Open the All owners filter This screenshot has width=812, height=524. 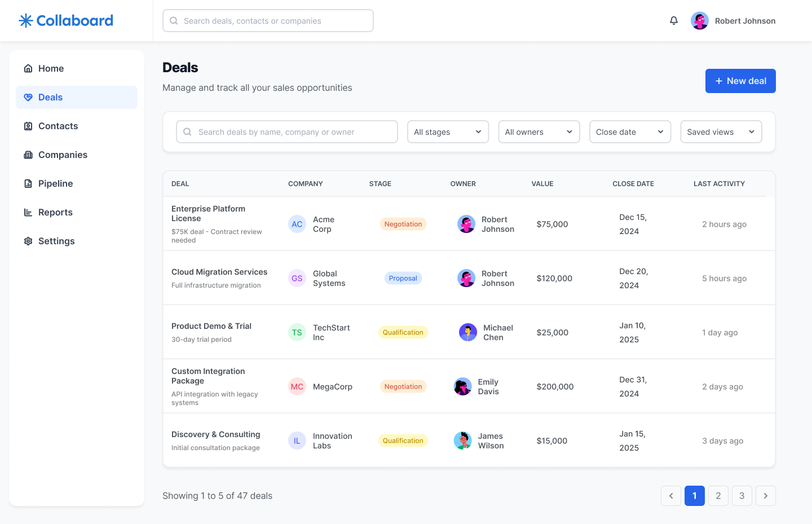point(539,132)
